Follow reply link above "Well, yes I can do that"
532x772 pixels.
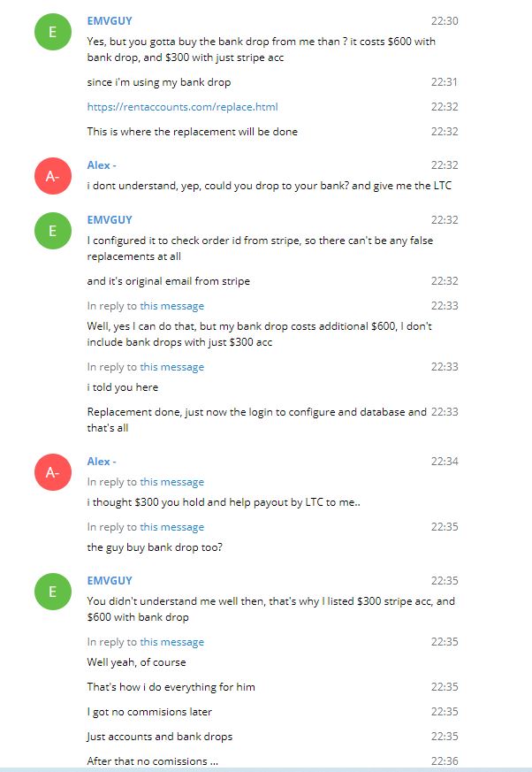click(x=171, y=306)
